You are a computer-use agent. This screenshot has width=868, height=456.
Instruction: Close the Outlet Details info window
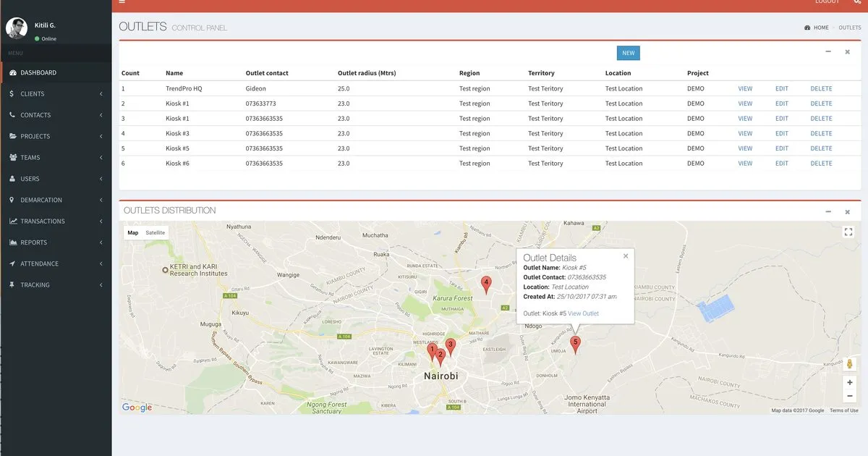(626, 256)
